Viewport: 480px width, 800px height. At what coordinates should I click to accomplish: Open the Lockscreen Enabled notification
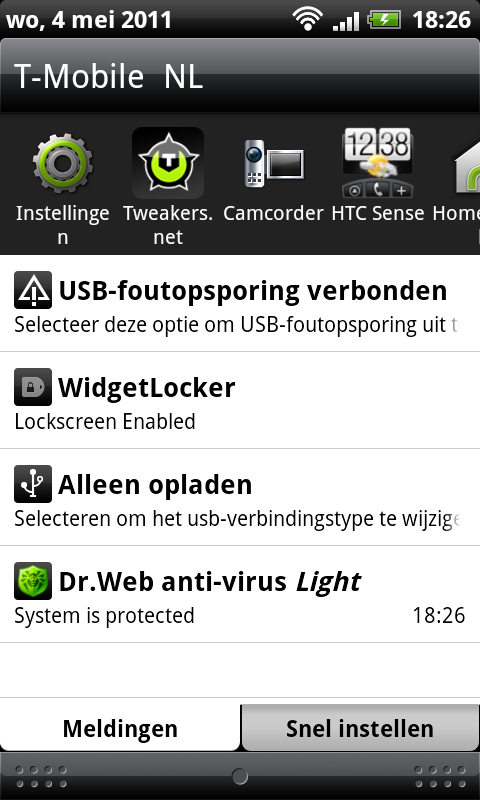pyautogui.click(x=240, y=401)
